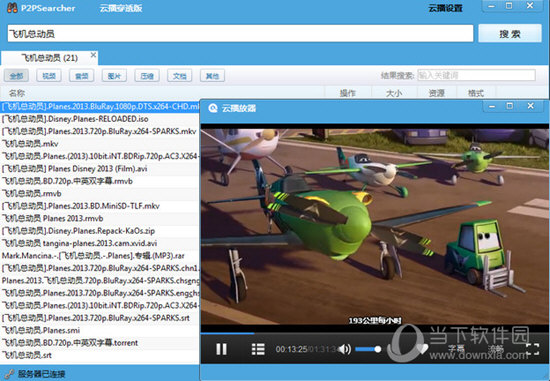Screen dimensions: 550x381
Task: Sort by the 资源 column header
Action: pyautogui.click(x=437, y=93)
